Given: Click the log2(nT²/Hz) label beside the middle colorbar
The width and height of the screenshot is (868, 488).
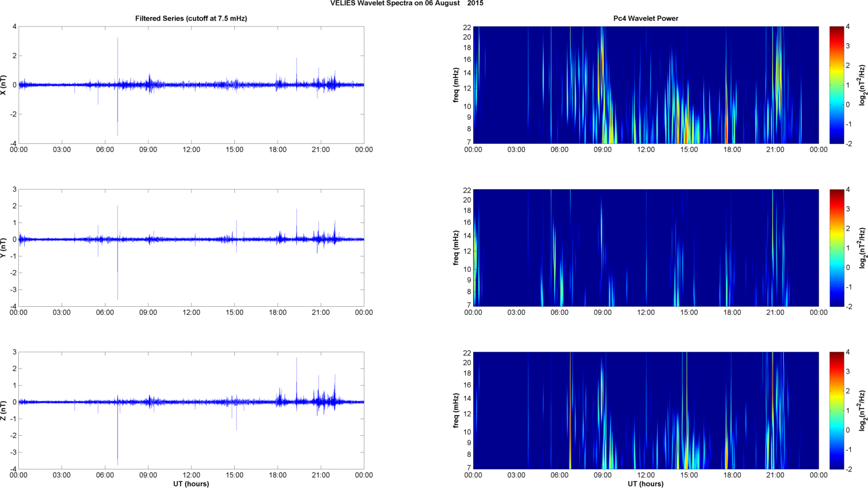Looking at the screenshot, I should pyautogui.click(x=862, y=248).
